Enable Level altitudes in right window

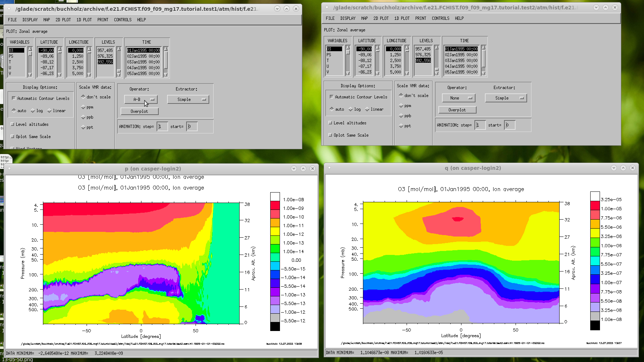pyautogui.click(x=330, y=123)
